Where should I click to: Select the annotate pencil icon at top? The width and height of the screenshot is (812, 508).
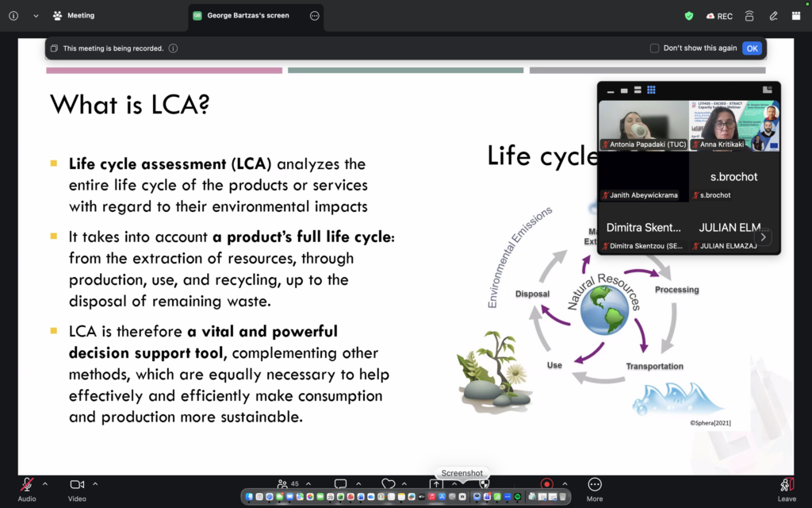773,16
